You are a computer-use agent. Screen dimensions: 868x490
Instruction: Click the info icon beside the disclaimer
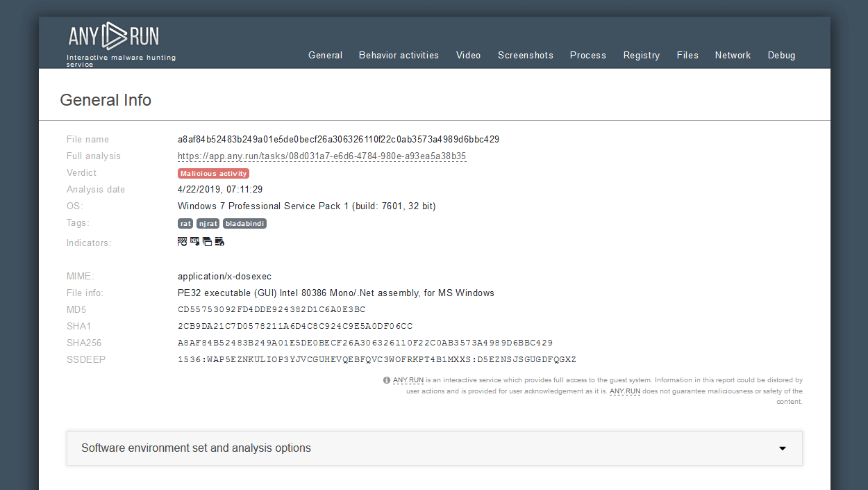[x=387, y=380]
